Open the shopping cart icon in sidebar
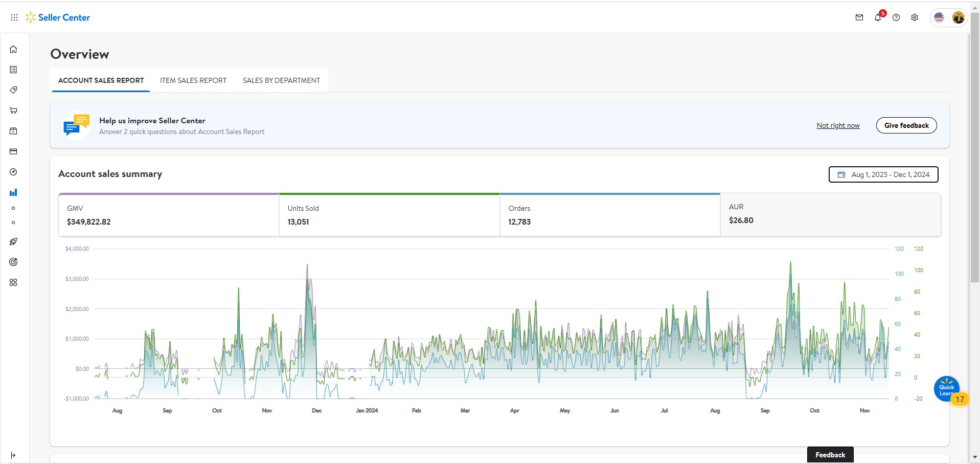980x464 pixels. point(13,111)
